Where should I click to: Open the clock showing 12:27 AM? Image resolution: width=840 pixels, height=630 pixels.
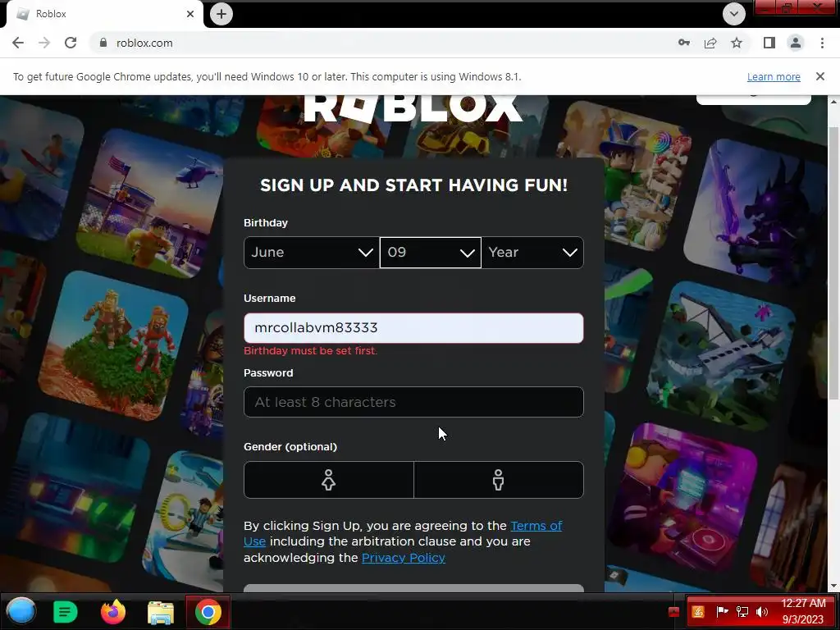click(x=803, y=611)
